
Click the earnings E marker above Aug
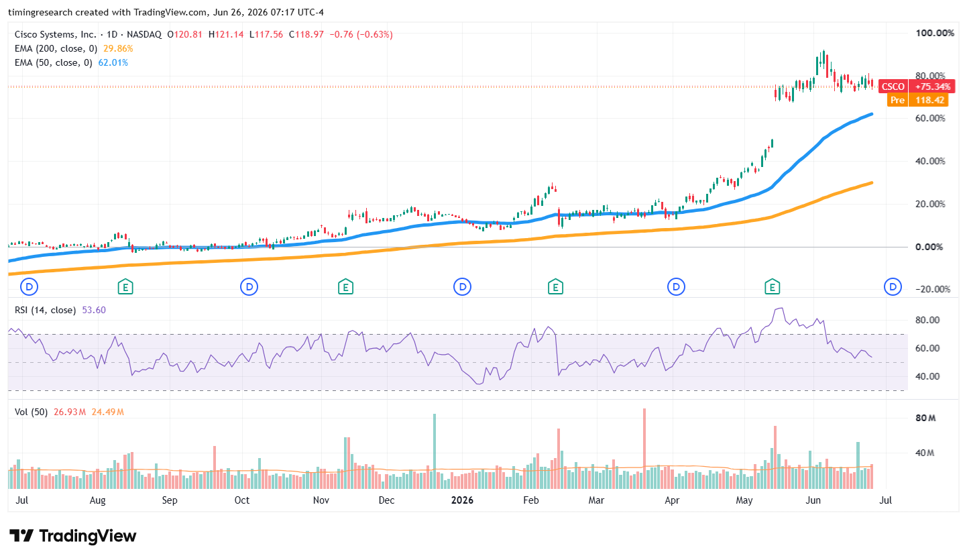click(x=125, y=287)
